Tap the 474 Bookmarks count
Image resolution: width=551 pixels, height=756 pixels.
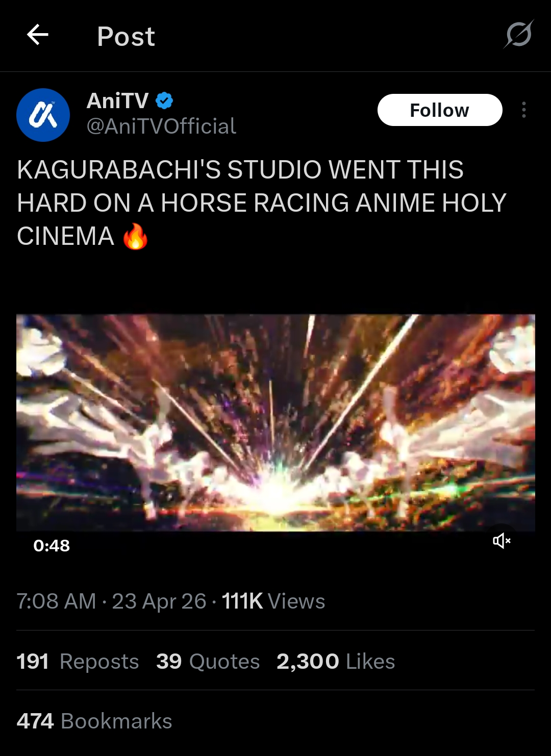pos(94,721)
